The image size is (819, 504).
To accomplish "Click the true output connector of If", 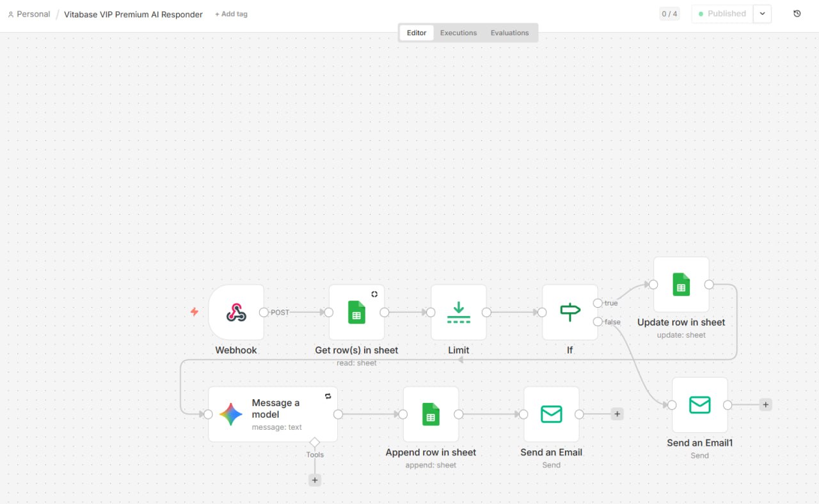I will pos(598,303).
